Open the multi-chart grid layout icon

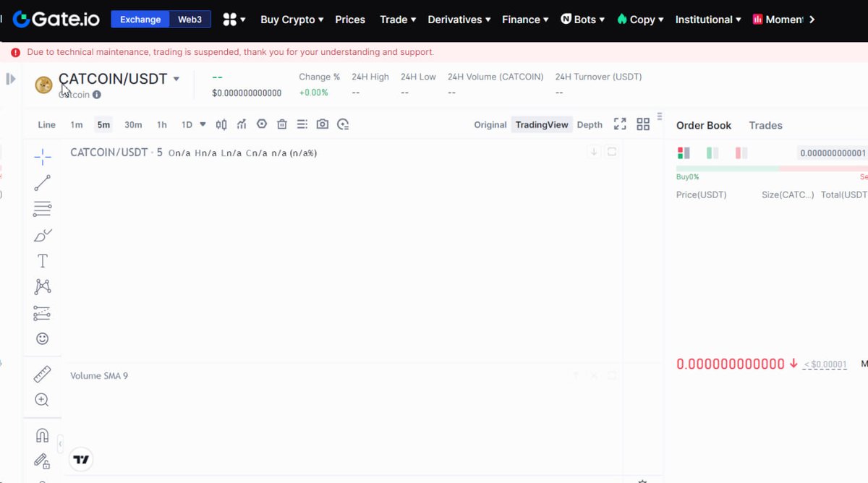tap(643, 124)
